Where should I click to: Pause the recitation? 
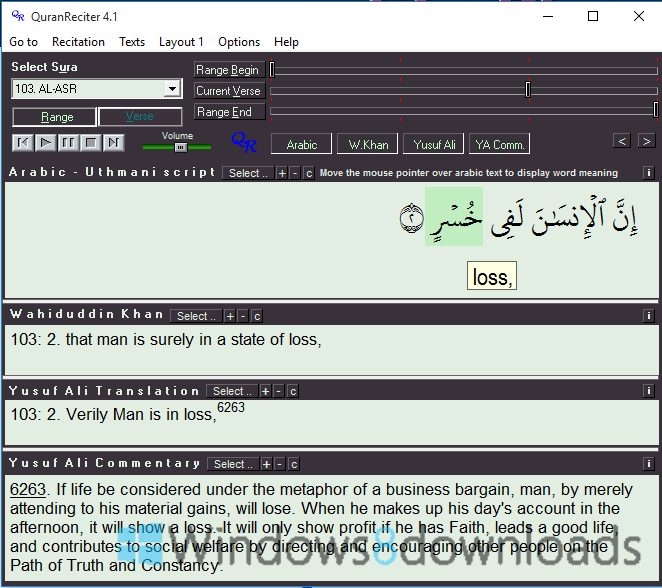(68, 143)
